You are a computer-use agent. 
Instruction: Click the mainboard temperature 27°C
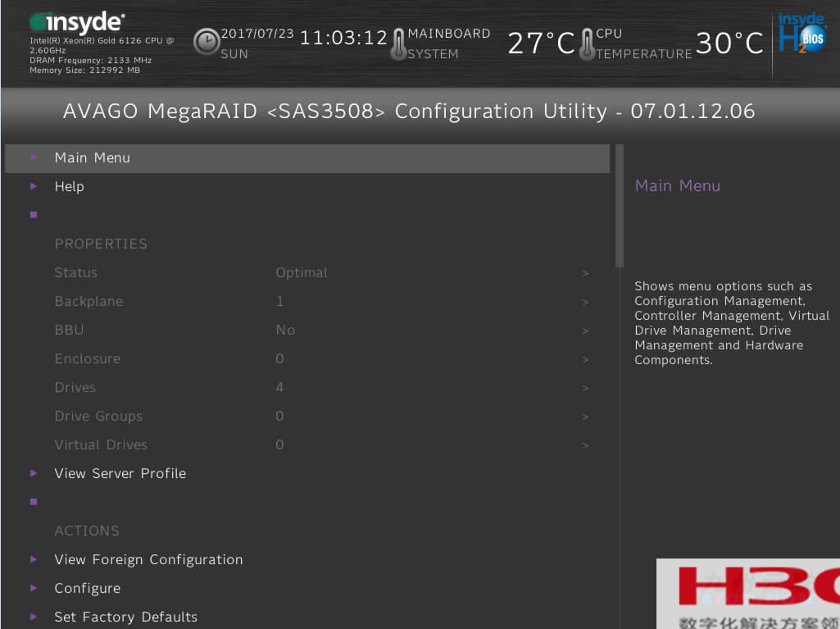[x=541, y=43]
